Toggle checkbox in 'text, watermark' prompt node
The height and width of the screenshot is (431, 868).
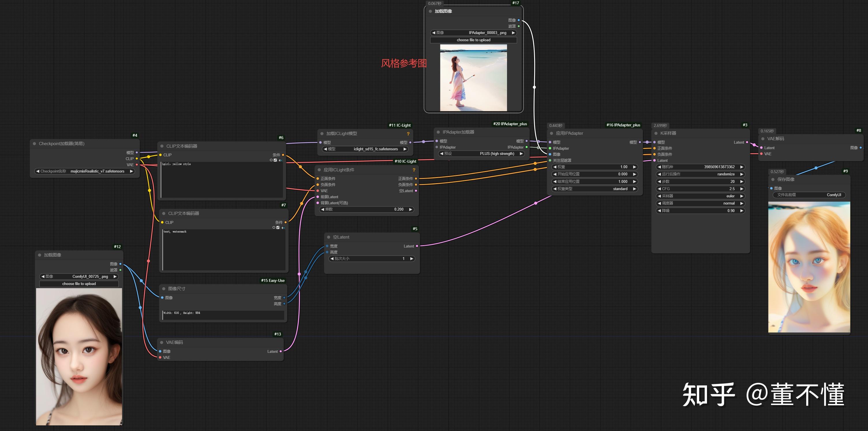pyautogui.click(x=278, y=227)
